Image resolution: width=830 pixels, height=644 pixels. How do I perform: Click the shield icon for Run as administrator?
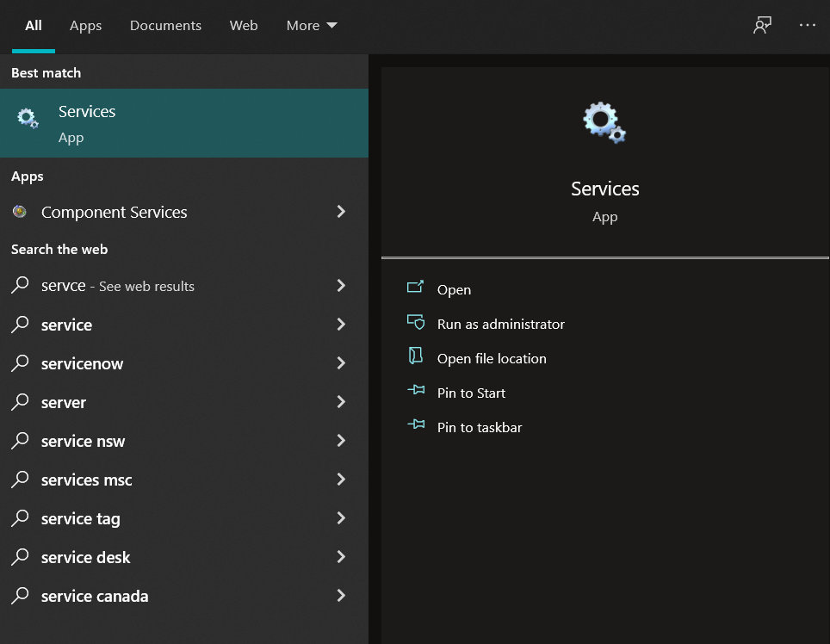coord(416,321)
